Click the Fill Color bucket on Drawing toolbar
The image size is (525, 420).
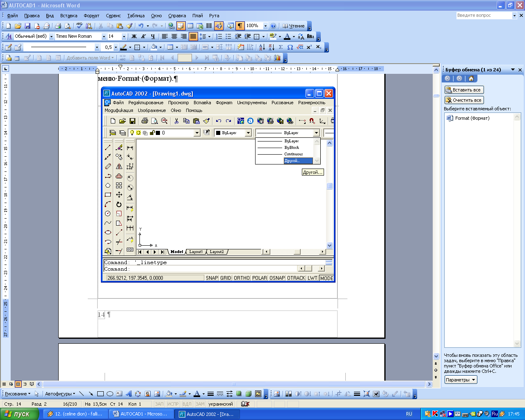click(x=169, y=394)
